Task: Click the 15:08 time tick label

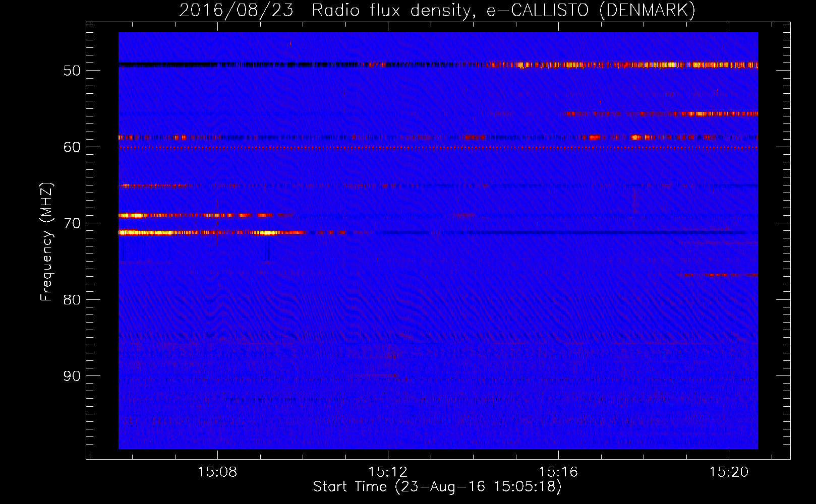Action: pyautogui.click(x=217, y=472)
